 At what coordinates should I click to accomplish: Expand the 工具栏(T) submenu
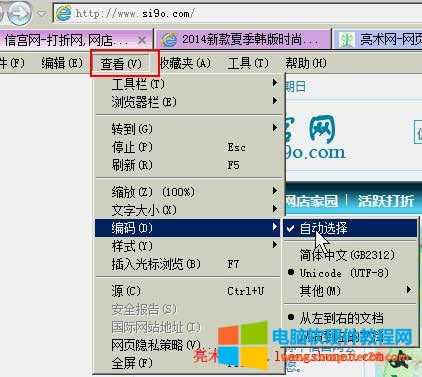[x=188, y=84]
